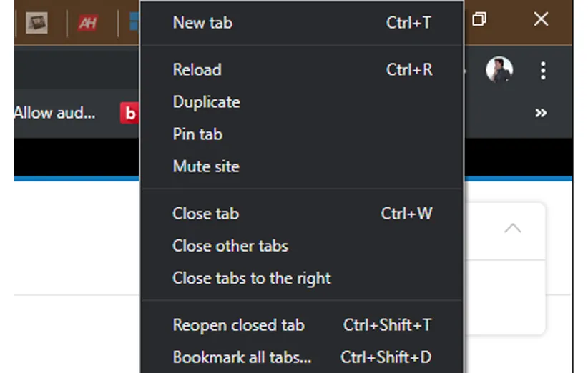588x373 pixels.
Task: Select New tab from context menu
Action: coord(202,23)
